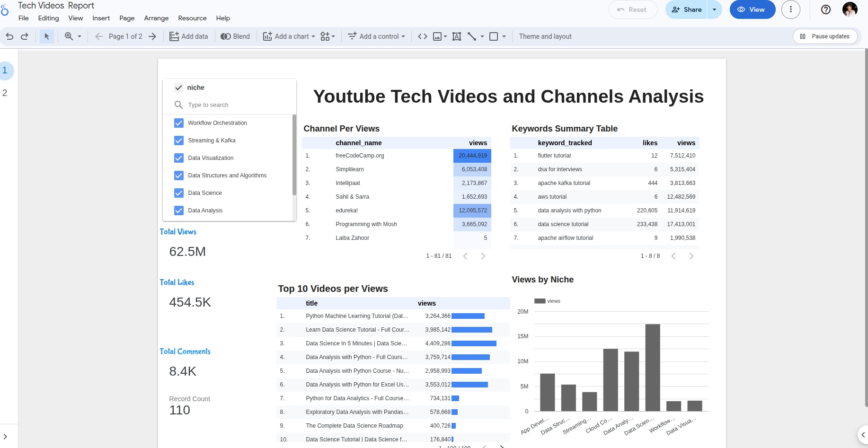Open the Resource menu

pos(192,18)
